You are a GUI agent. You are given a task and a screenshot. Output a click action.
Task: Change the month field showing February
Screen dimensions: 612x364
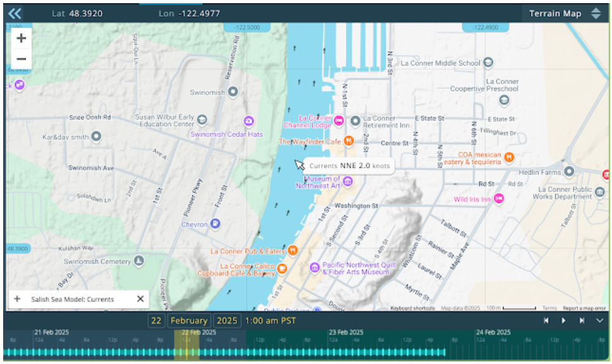point(189,320)
